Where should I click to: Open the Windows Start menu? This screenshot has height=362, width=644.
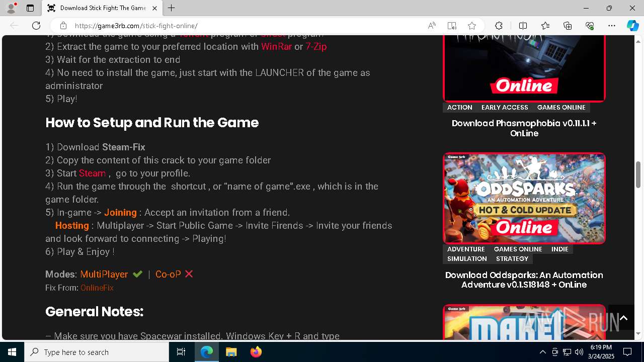coord(12,352)
